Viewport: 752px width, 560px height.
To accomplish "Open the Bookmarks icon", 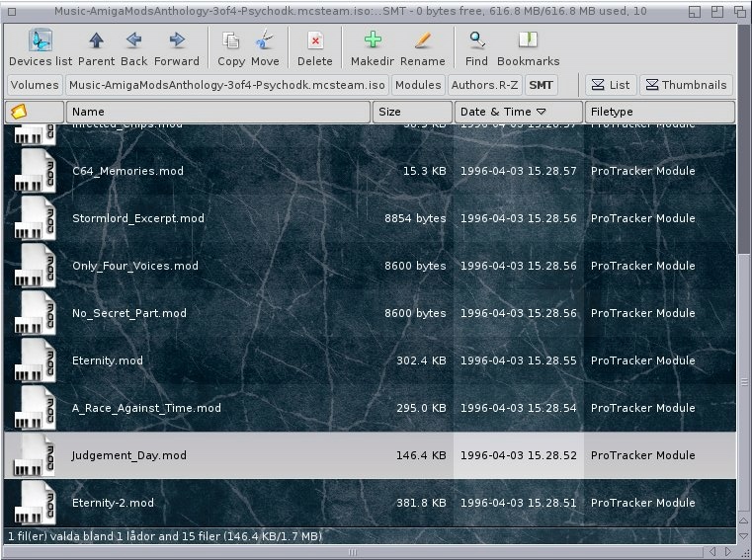I will 528,40.
